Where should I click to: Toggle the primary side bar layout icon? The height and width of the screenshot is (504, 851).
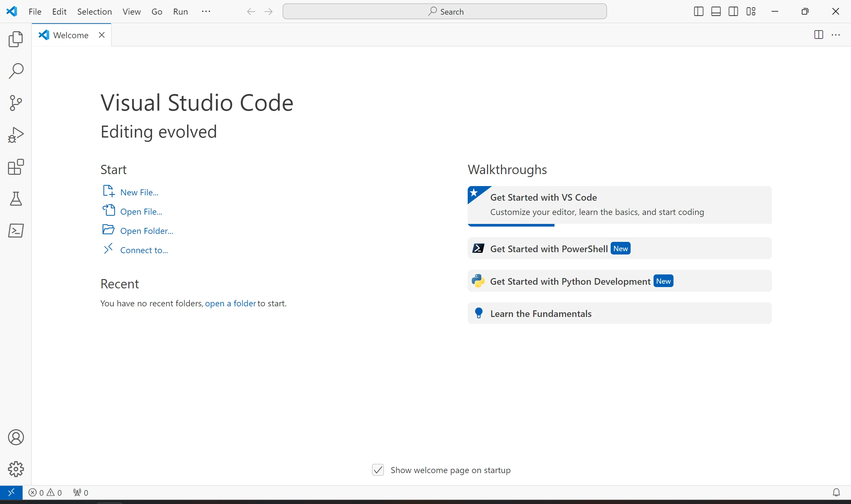click(x=698, y=12)
